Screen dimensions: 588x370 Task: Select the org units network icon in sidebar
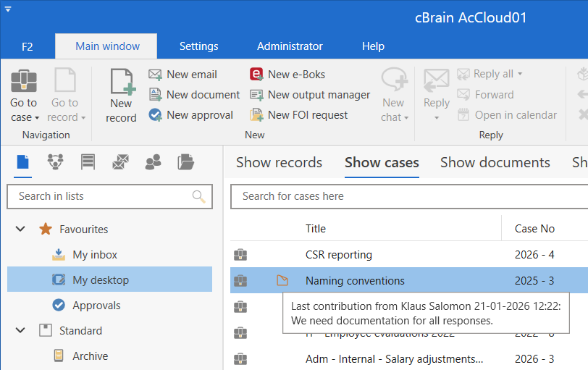click(x=56, y=162)
